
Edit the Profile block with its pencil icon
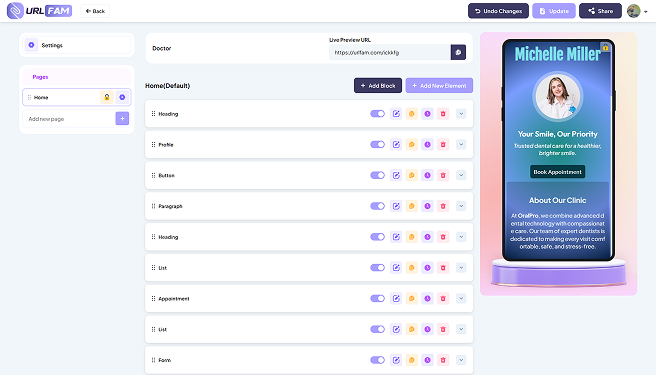click(396, 144)
